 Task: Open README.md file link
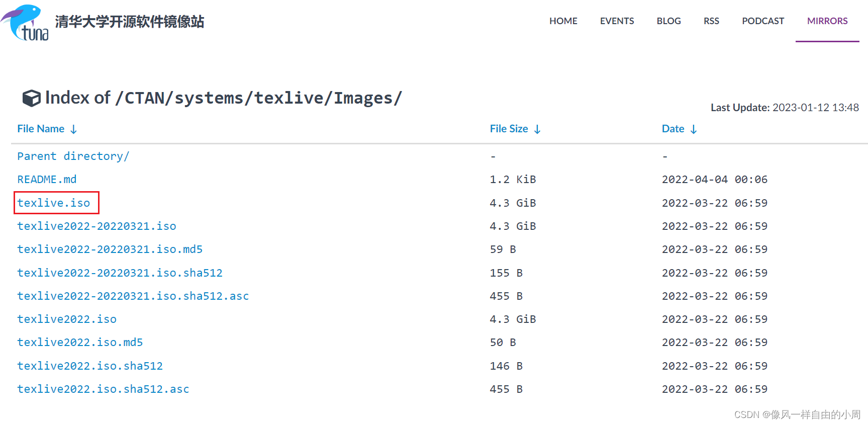click(x=47, y=180)
